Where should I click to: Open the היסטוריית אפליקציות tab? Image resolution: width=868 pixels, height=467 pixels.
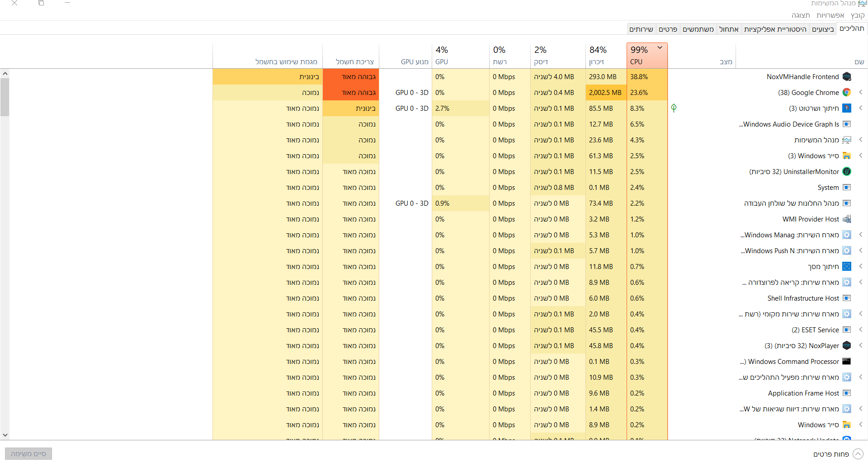775,29
